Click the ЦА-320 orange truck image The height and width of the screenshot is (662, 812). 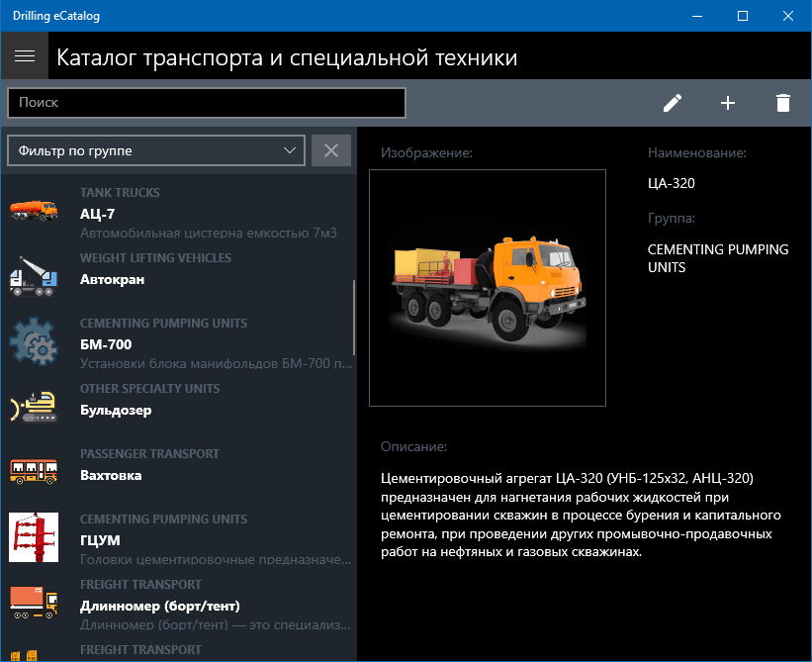click(x=488, y=288)
